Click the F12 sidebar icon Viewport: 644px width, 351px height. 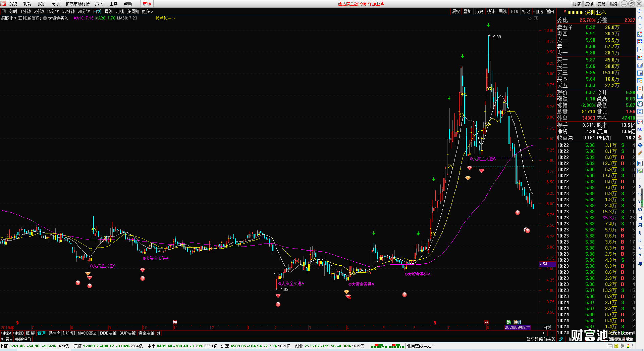(x=640, y=96)
